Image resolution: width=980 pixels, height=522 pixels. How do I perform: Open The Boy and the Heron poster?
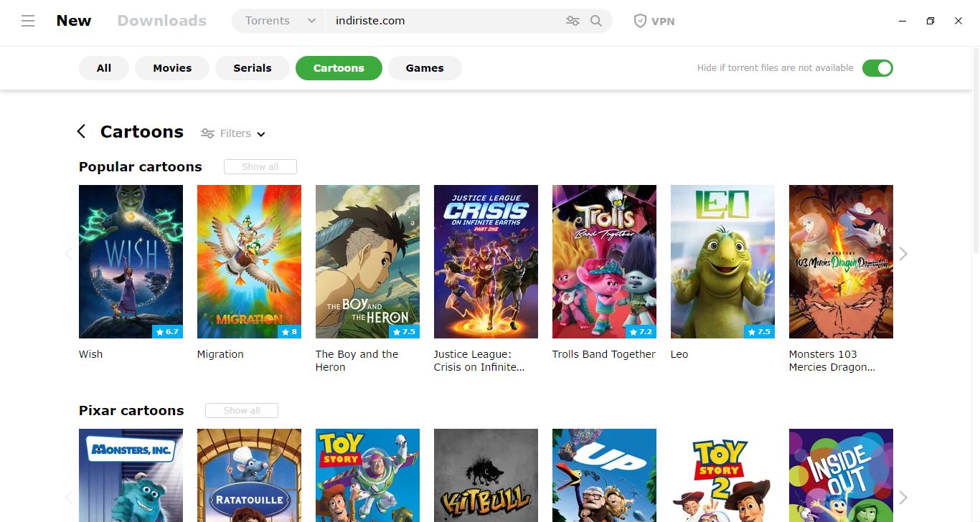click(x=367, y=262)
